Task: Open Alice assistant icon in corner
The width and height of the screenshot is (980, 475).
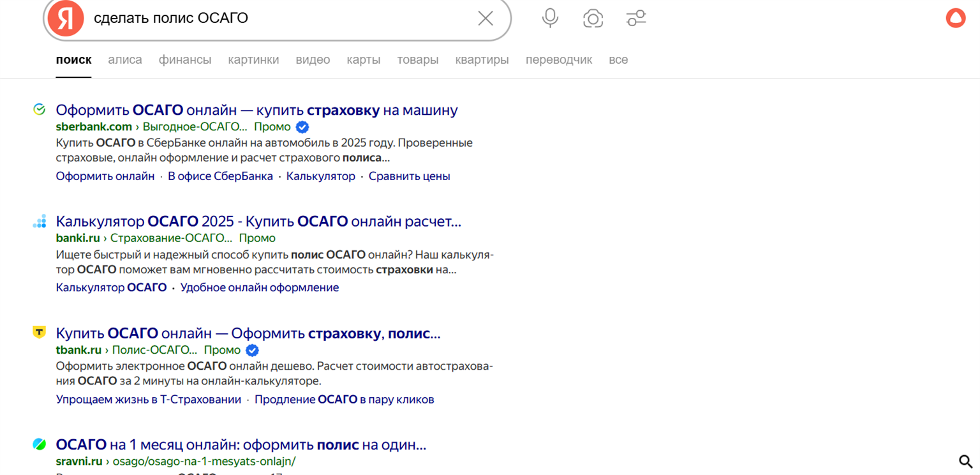Action: (955, 19)
